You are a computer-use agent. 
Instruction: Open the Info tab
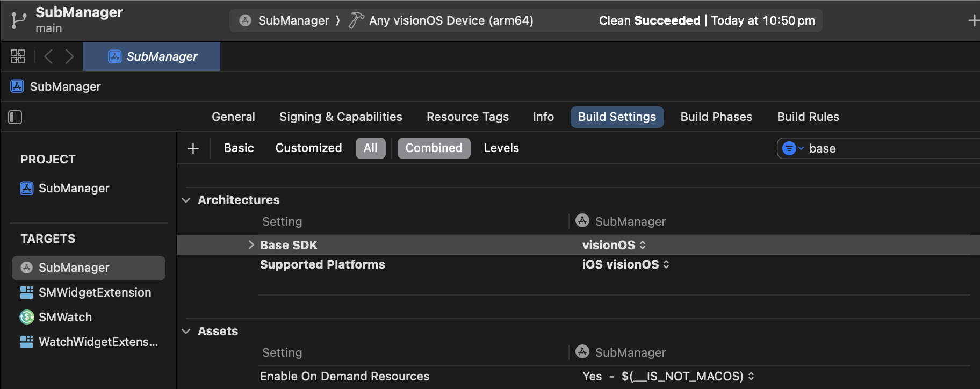click(543, 117)
